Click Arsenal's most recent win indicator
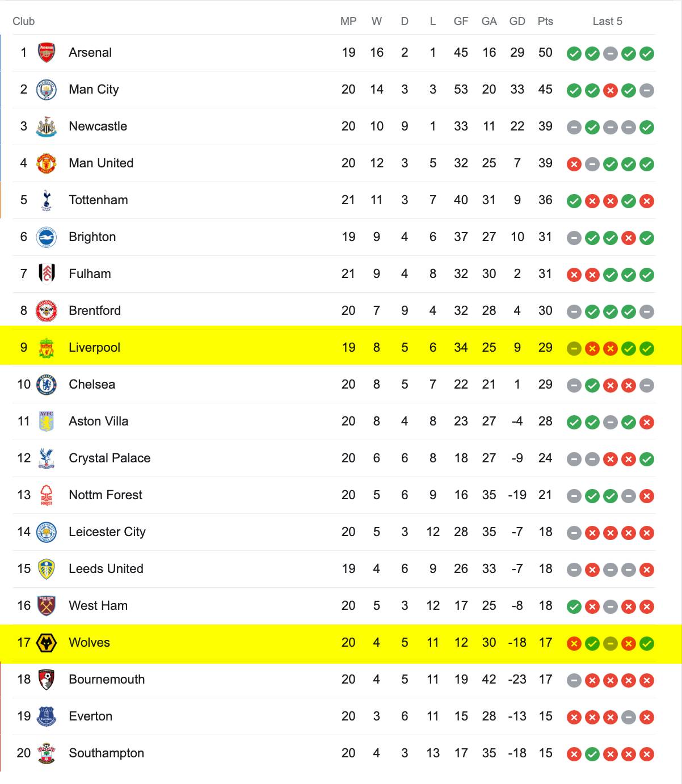The height and width of the screenshot is (784, 682). click(647, 54)
